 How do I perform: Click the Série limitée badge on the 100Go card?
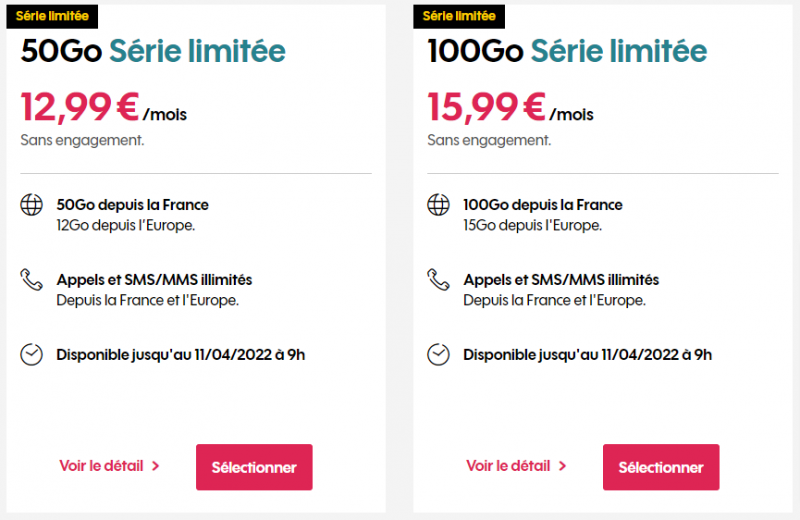tap(459, 16)
